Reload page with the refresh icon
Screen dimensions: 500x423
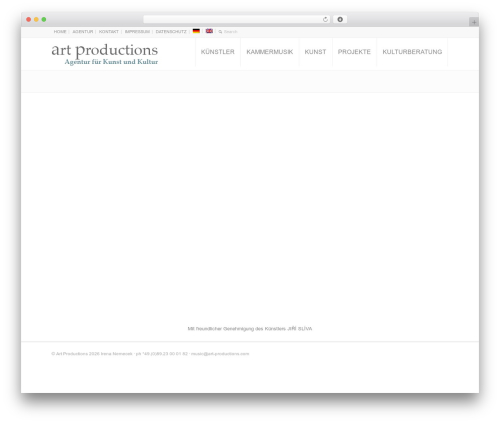(325, 19)
